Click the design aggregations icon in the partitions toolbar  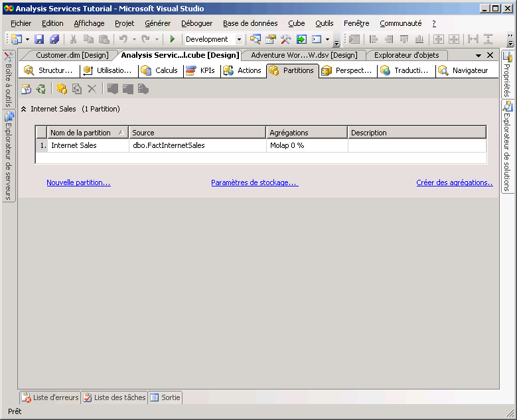[x=127, y=89]
